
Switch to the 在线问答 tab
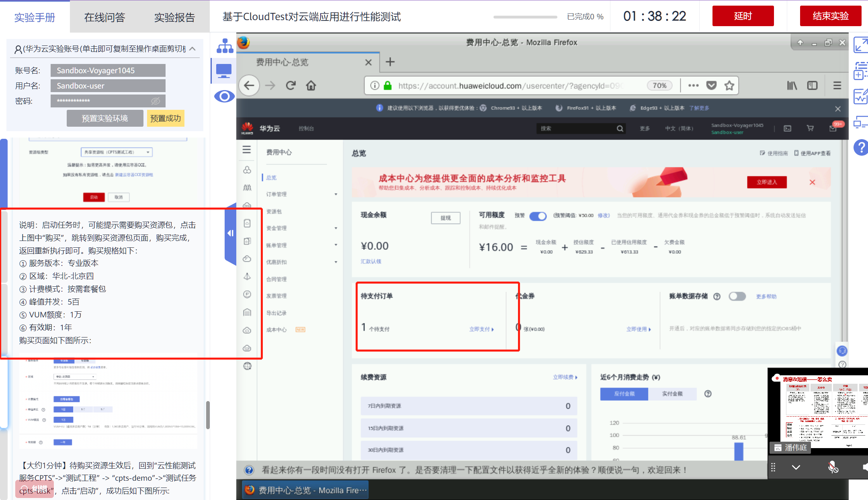tap(104, 17)
